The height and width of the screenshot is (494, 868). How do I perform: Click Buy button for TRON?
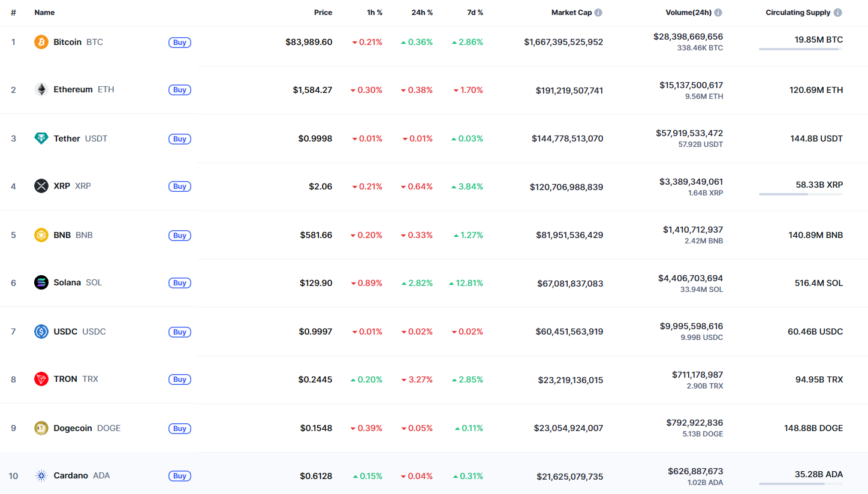180,379
